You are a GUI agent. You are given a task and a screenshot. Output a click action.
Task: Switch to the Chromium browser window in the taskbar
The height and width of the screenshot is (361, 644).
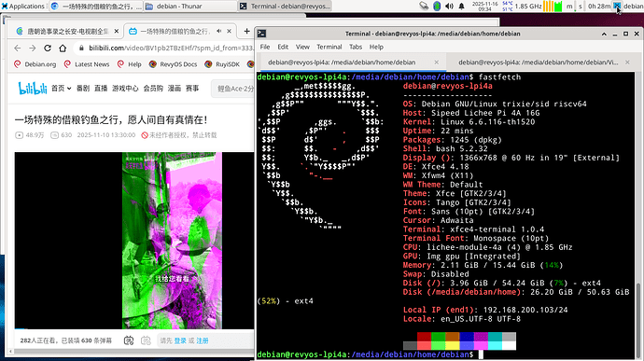96,7
